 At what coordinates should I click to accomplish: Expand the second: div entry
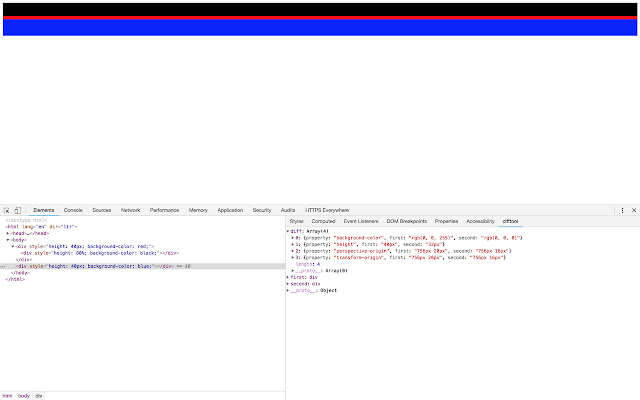tap(288, 284)
